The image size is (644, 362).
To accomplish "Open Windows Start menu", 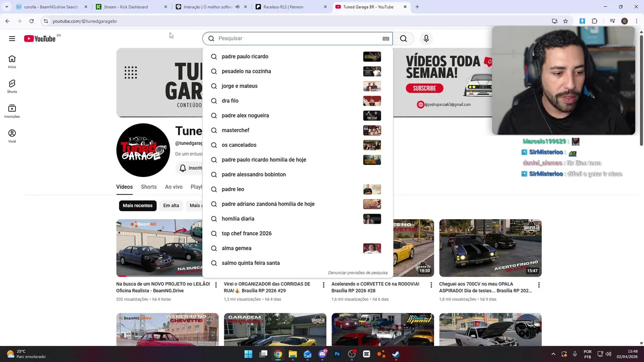I will 248,354.
